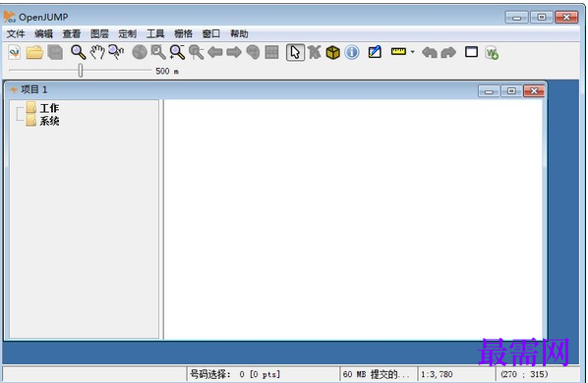Click the Undo toolbar arrow
Viewport: 588px width, 383px height.
click(x=430, y=52)
